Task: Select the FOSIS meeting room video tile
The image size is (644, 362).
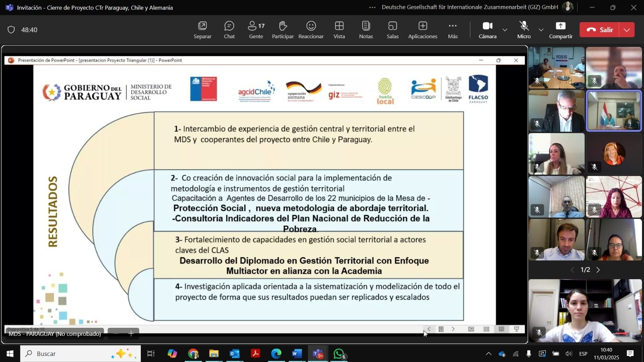Action: pyautogui.click(x=557, y=68)
